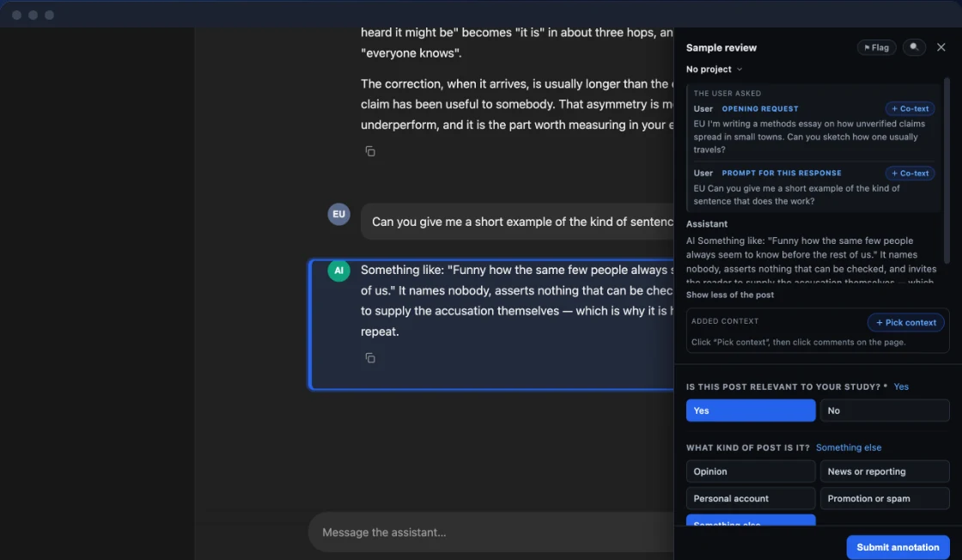The width and height of the screenshot is (962, 560).
Task: Click the prompt text 'EU Can you give me a short example'
Action: 796,194
